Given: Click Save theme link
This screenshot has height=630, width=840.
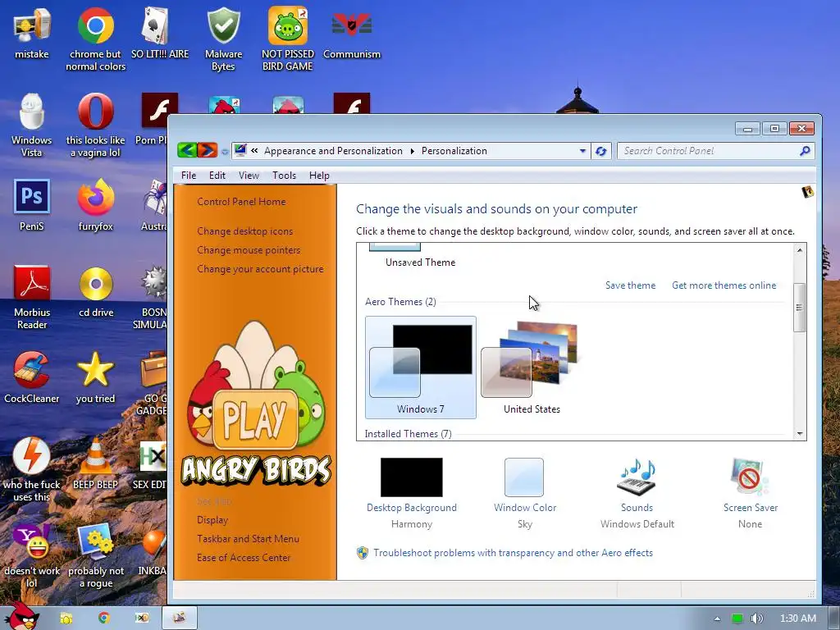Looking at the screenshot, I should coord(630,285).
